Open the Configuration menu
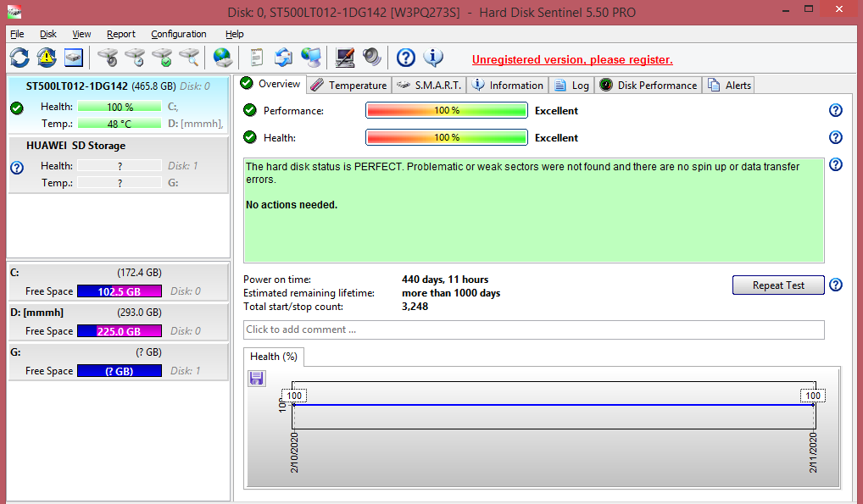863x504 pixels. coord(179,34)
